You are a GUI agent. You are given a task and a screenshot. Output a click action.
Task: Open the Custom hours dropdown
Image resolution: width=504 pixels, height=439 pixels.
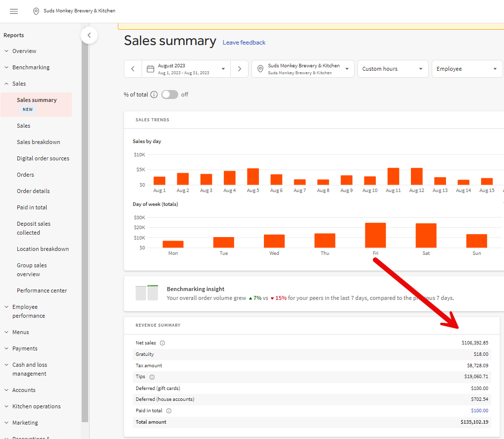pos(393,69)
